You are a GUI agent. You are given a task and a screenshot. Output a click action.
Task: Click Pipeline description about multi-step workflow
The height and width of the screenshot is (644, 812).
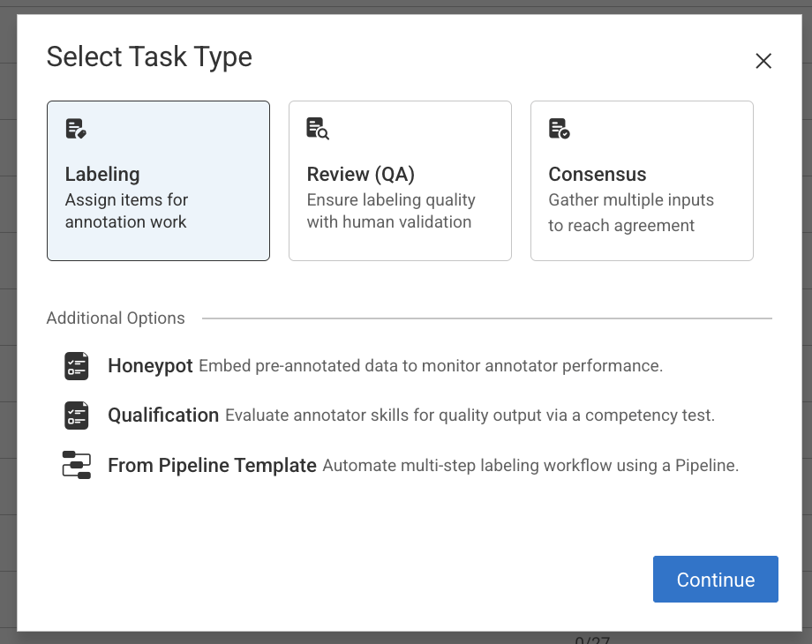(530, 466)
